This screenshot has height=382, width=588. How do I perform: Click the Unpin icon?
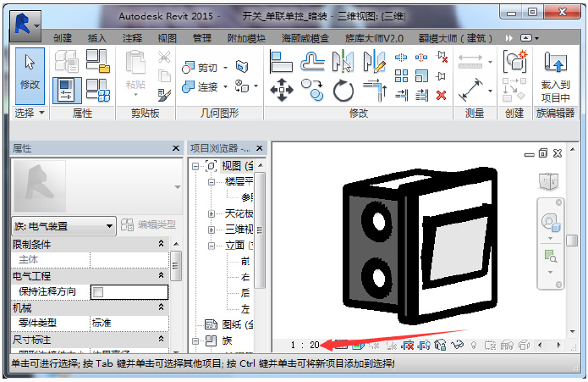(x=442, y=57)
